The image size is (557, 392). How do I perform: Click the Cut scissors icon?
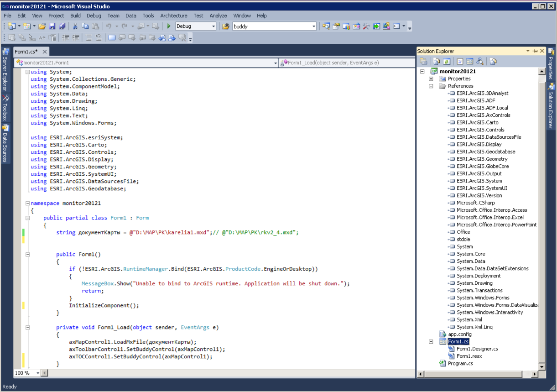click(x=75, y=26)
